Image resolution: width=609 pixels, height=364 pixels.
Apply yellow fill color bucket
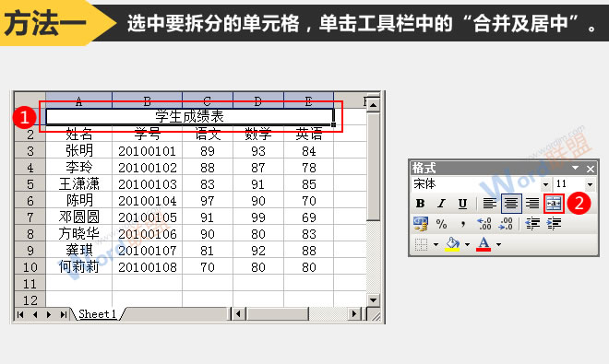pyautogui.click(x=452, y=244)
